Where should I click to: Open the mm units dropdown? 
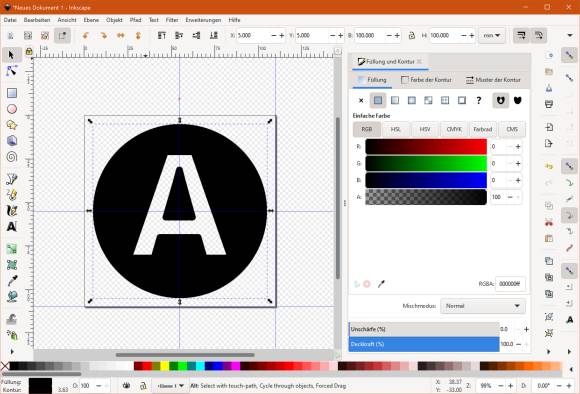[x=492, y=36]
